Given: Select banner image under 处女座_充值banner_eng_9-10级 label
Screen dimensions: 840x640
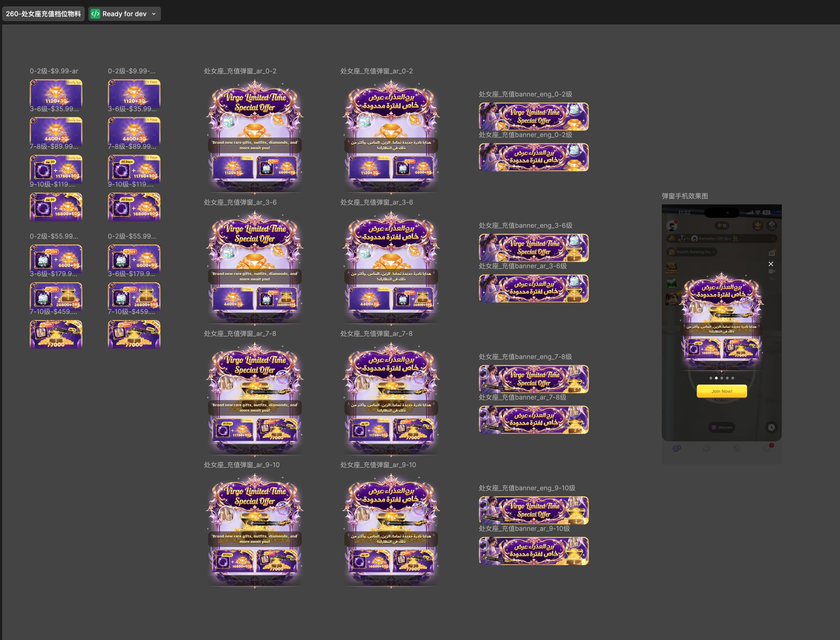Looking at the screenshot, I should [534, 510].
